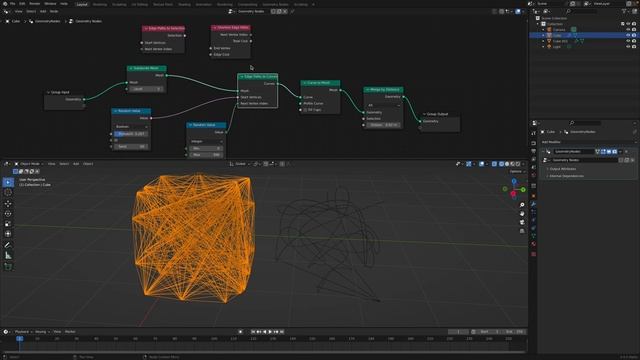Toggle Cube visibility eye in outliner

(x=628, y=36)
